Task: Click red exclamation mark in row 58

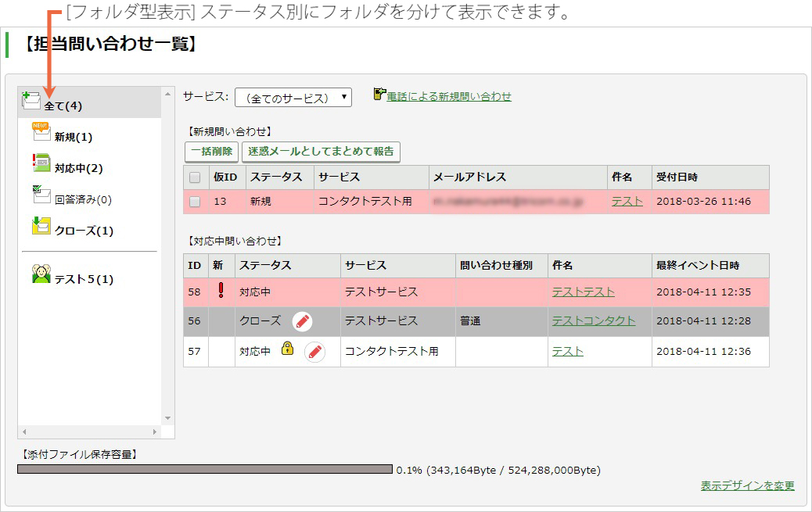Action: pos(221,290)
